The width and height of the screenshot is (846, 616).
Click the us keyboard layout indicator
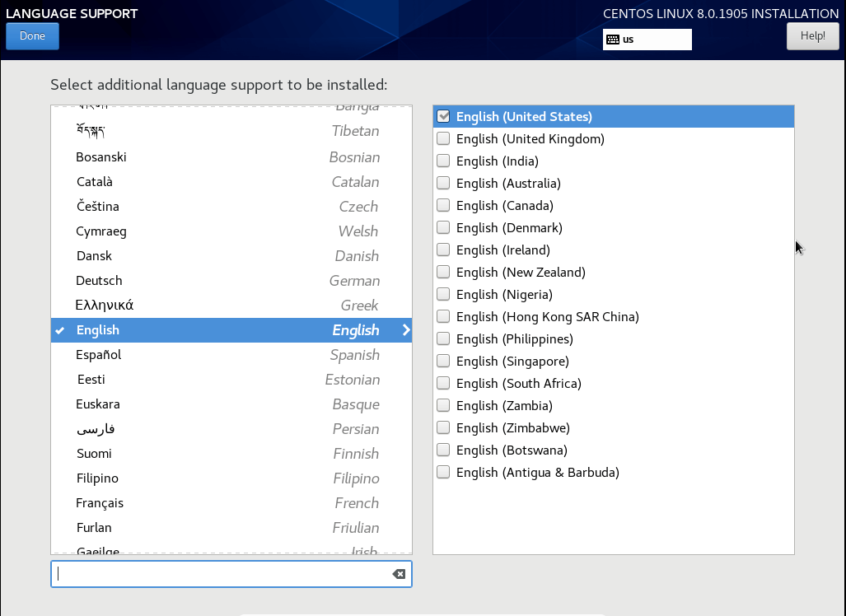pyautogui.click(x=647, y=40)
